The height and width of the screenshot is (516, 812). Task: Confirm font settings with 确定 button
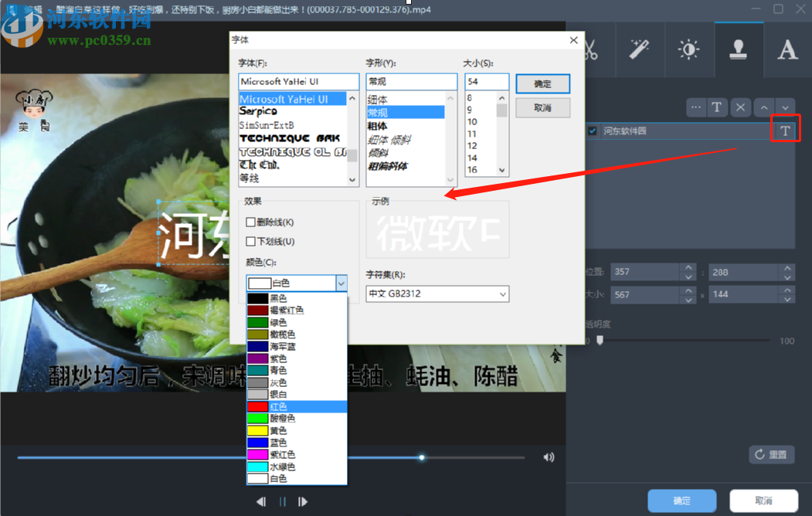542,83
